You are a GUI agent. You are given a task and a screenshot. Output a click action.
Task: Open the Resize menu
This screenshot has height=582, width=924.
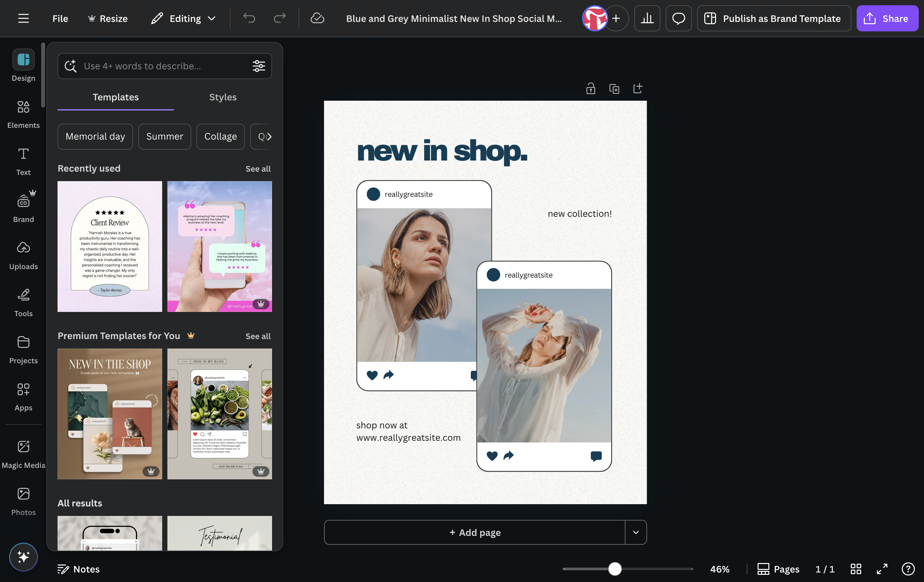[108, 18]
